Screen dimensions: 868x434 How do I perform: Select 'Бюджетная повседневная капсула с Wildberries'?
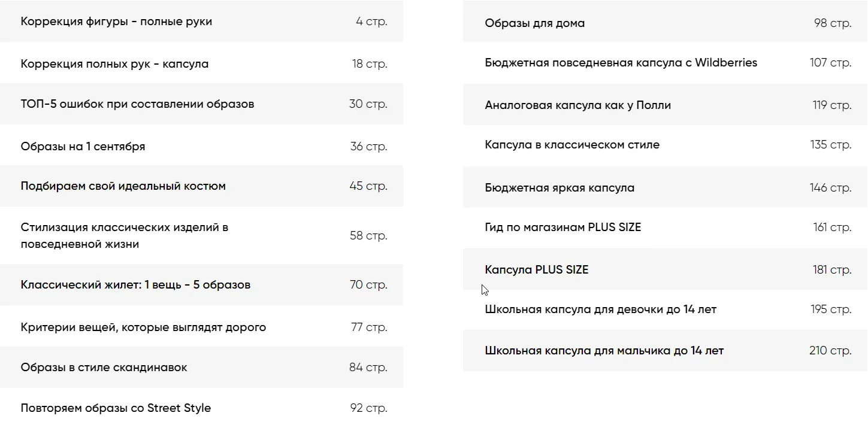click(621, 63)
